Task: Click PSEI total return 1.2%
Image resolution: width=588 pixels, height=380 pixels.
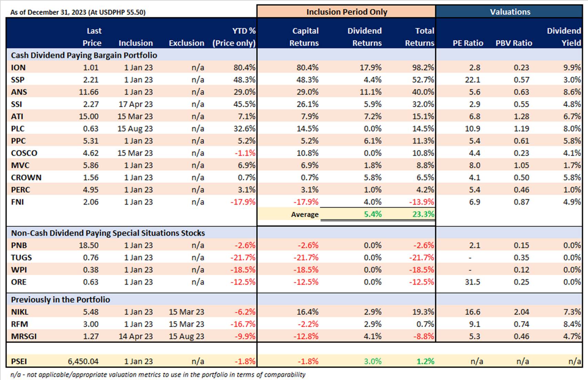Action: pos(426,361)
